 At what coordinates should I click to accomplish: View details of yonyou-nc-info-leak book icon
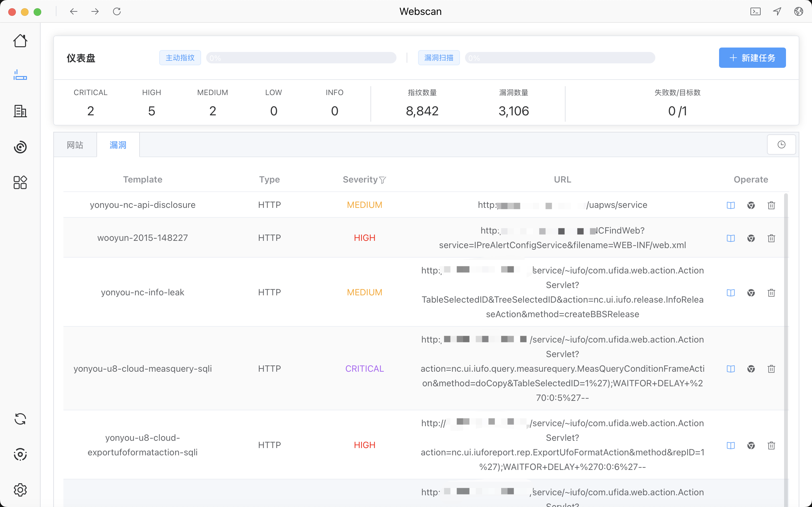tap(730, 293)
